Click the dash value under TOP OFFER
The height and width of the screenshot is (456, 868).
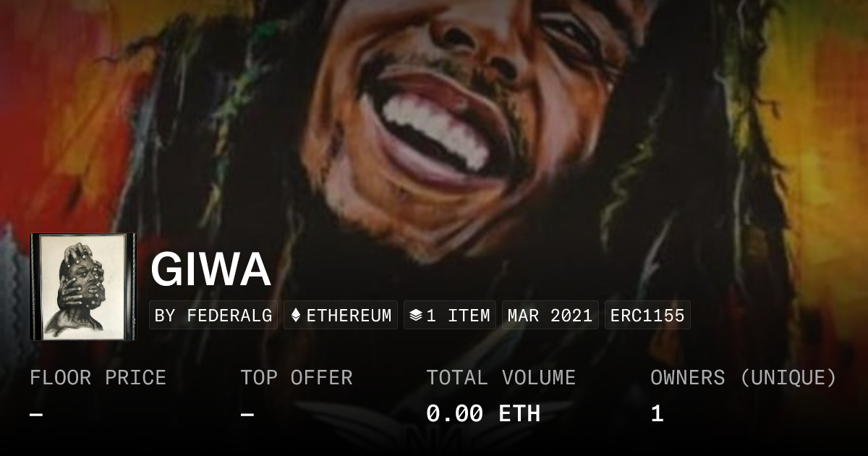click(x=247, y=415)
